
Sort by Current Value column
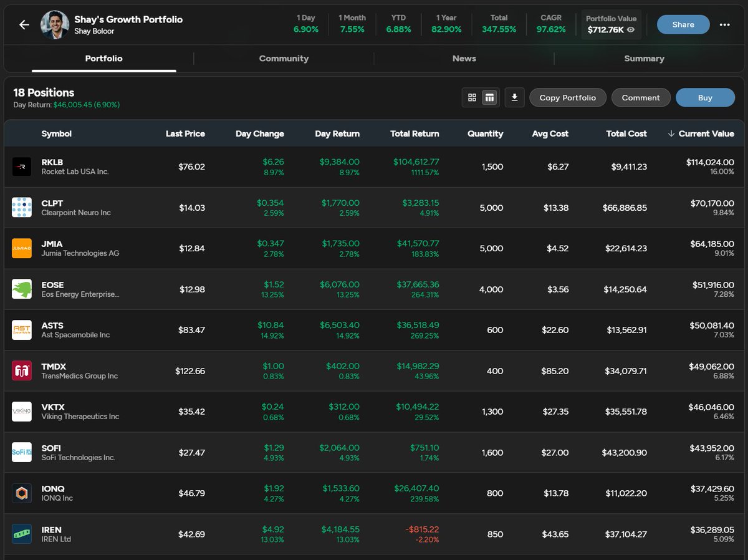click(701, 133)
